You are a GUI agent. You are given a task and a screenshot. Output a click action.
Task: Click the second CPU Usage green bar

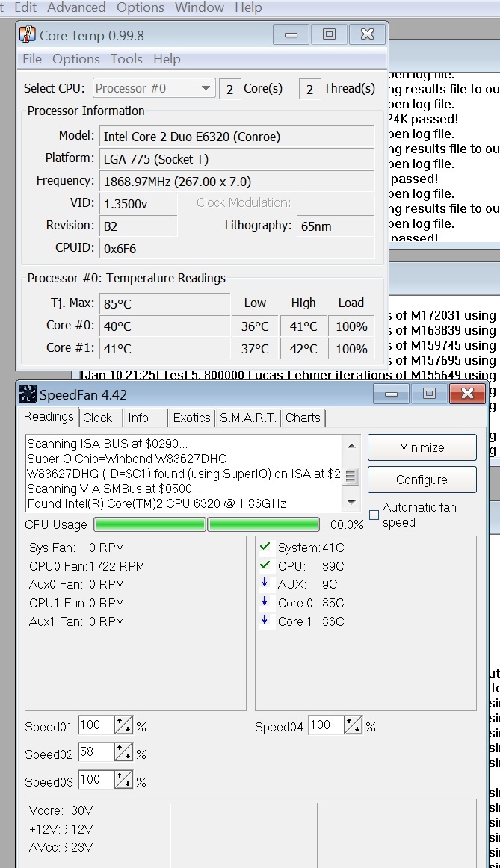pyautogui.click(x=264, y=524)
